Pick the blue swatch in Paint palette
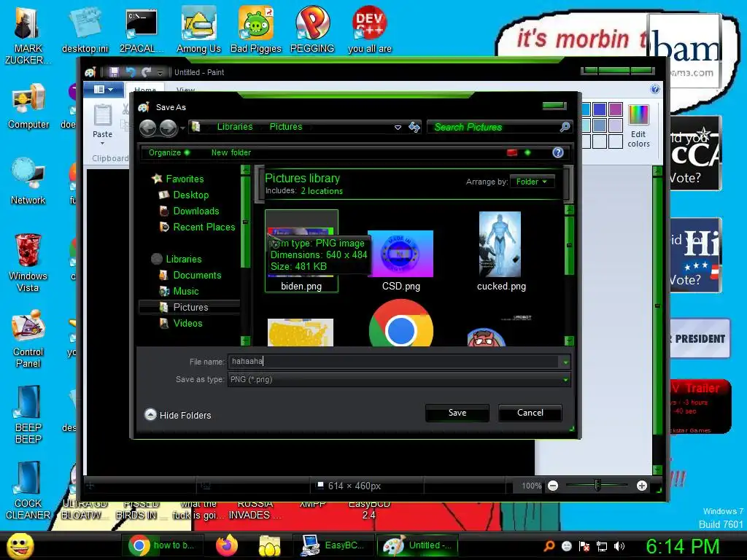Image resolution: width=747 pixels, height=560 pixels. click(x=600, y=109)
